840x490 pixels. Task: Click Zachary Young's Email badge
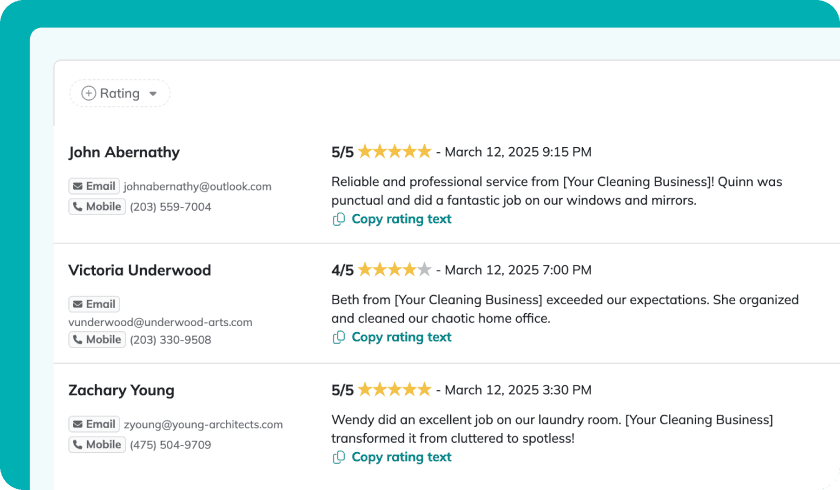[x=94, y=424]
